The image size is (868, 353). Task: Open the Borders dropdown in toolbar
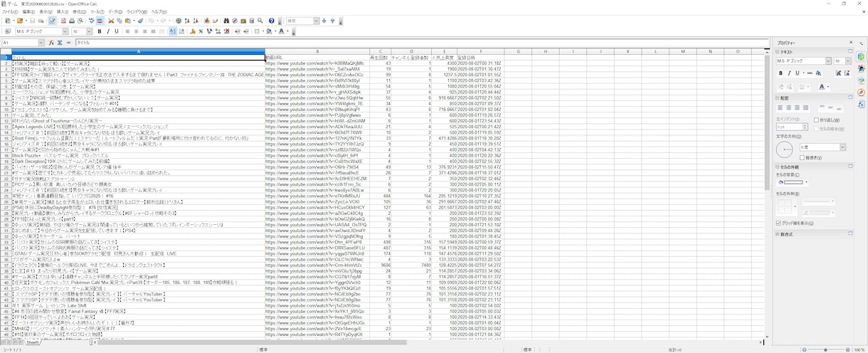pyautogui.click(x=263, y=31)
